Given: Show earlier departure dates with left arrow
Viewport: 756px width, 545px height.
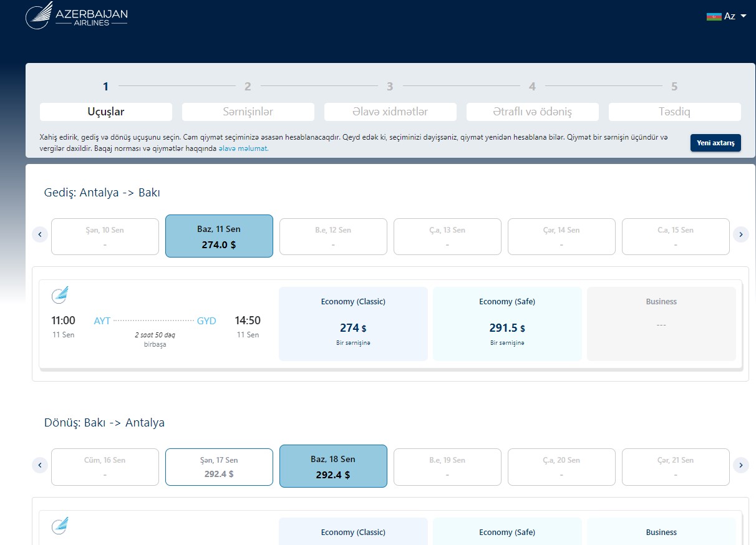Looking at the screenshot, I should point(40,234).
